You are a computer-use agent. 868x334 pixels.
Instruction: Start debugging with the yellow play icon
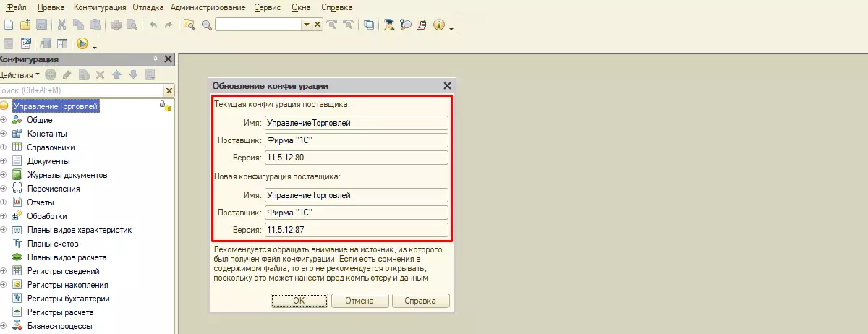82,43
